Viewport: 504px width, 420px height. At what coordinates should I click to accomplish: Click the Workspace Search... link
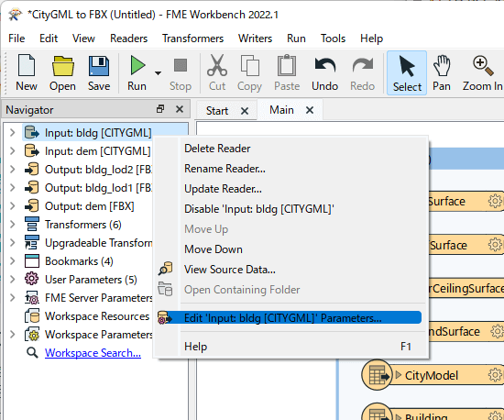tap(93, 353)
